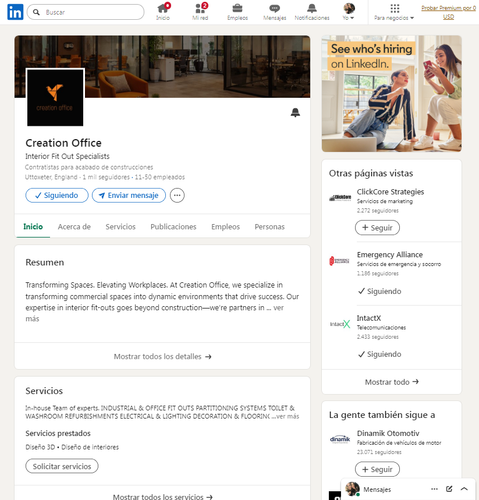Click Solicitar servicios button
479x500 pixels.
coord(62,466)
